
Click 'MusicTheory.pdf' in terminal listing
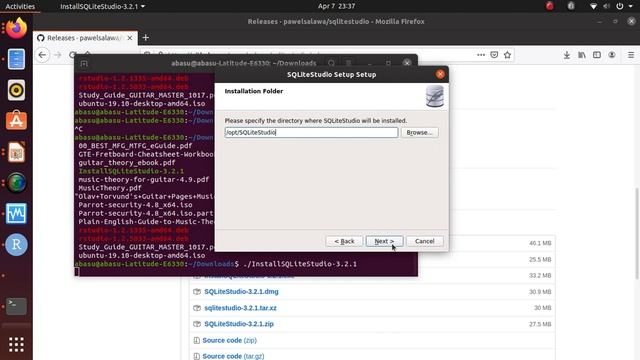(110, 188)
